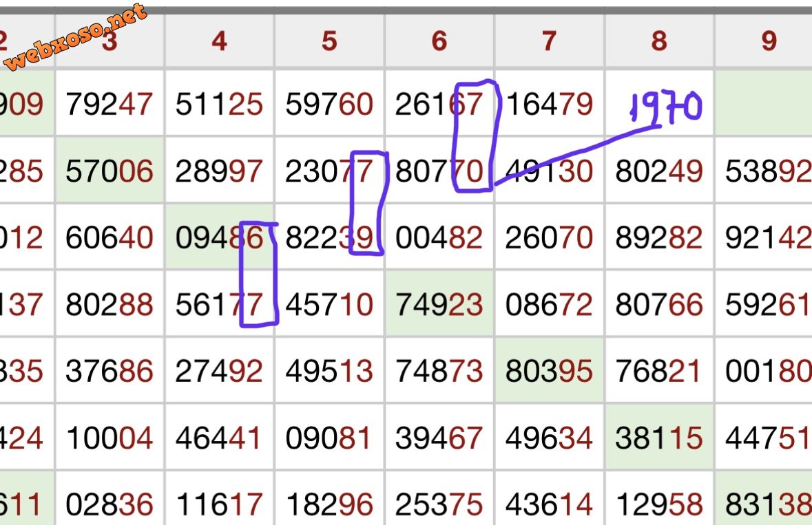Select the cell showing 79247

[110, 104]
